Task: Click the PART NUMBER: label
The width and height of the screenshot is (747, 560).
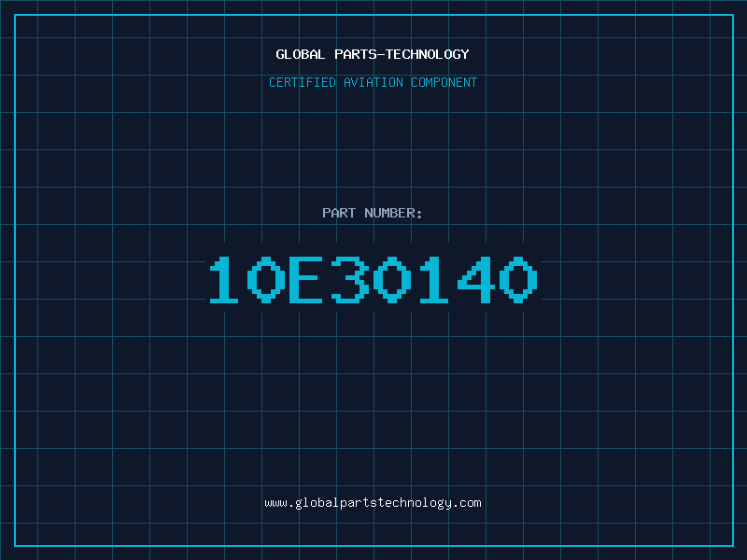Action: (373, 213)
